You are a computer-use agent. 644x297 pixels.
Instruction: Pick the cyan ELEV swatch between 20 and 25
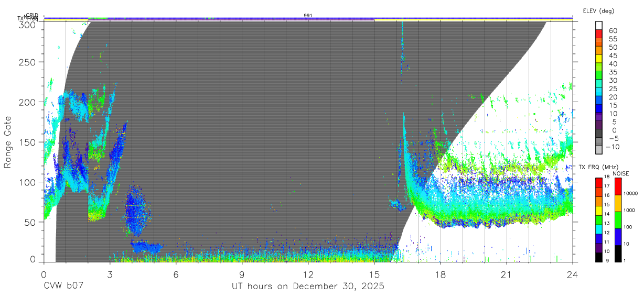point(599,92)
